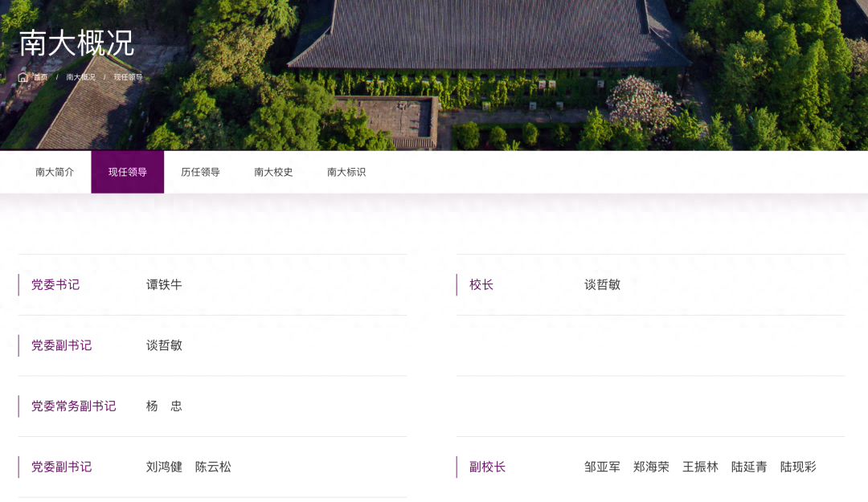Switch to the 南大简介 tab
Screen dimensions: 868x502
pyautogui.click(x=55, y=172)
